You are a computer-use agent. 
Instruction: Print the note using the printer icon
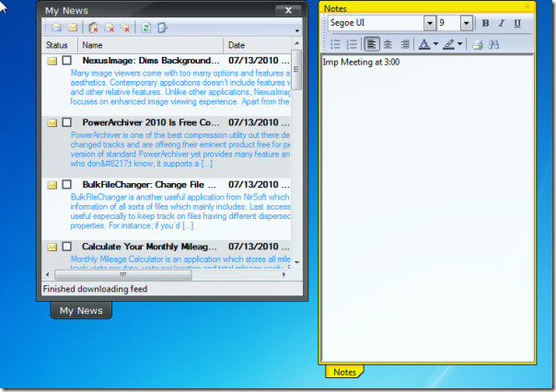pos(478,44)
